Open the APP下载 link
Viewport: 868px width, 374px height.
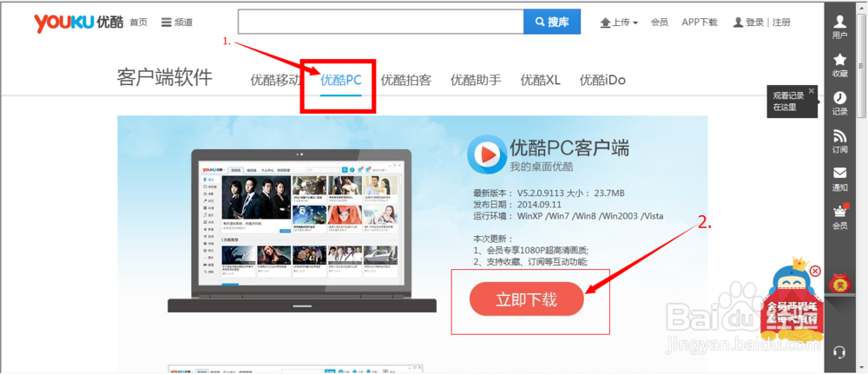[x=699, y=23]
